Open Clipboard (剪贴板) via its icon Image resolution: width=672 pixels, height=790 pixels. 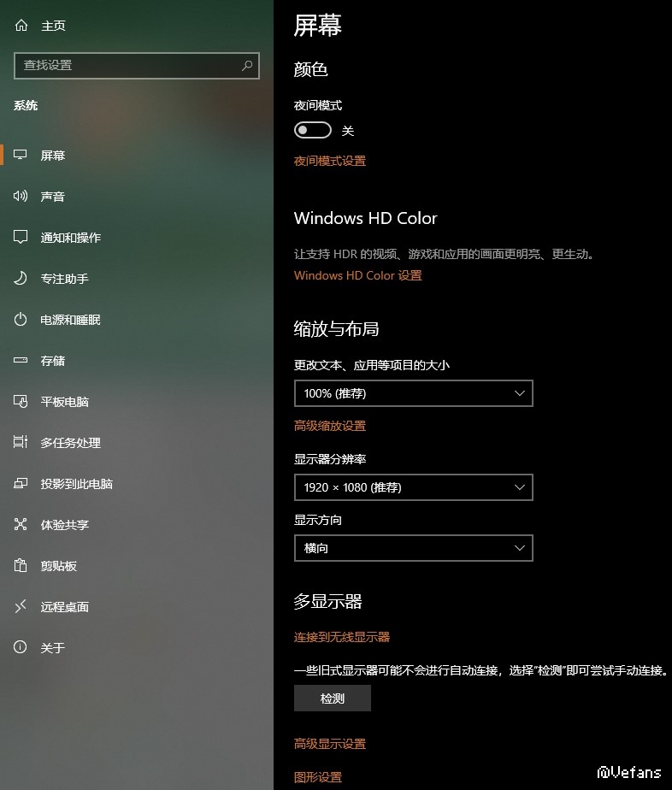tap(21, 565)
